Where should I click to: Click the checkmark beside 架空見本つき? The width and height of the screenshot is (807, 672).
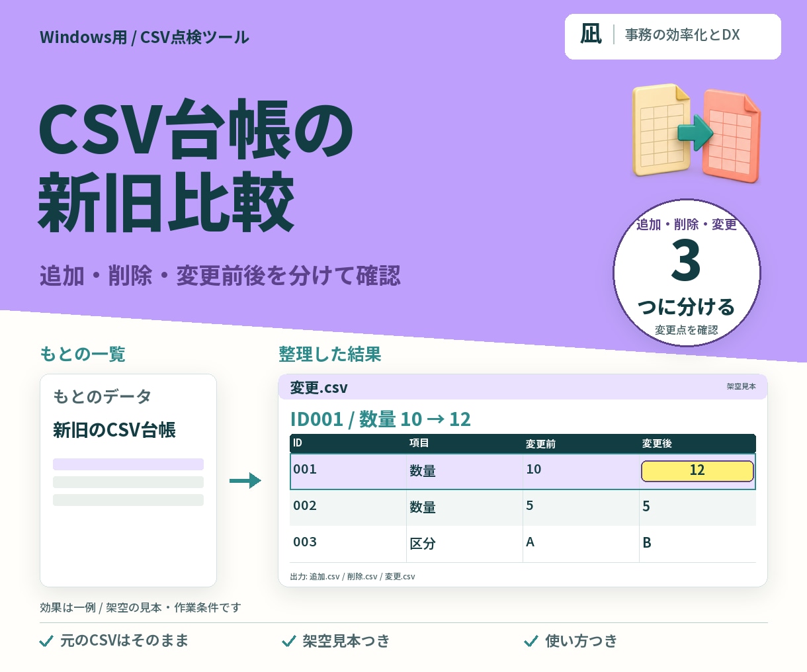(288, 641)
